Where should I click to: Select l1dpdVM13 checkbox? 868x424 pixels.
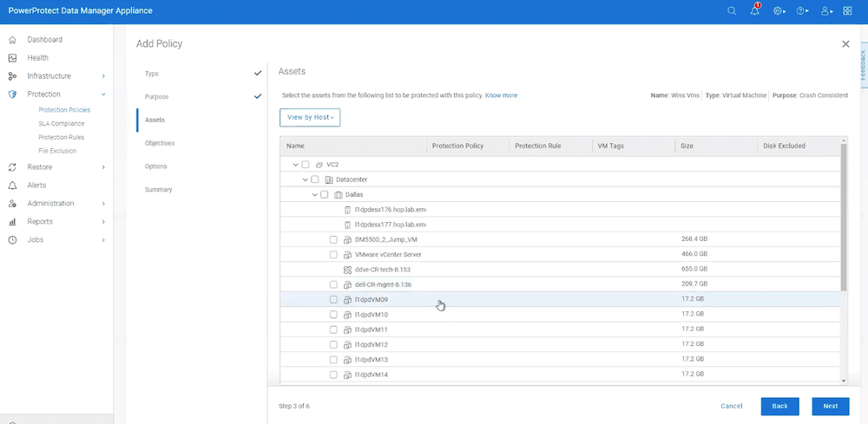coord(333,360)
